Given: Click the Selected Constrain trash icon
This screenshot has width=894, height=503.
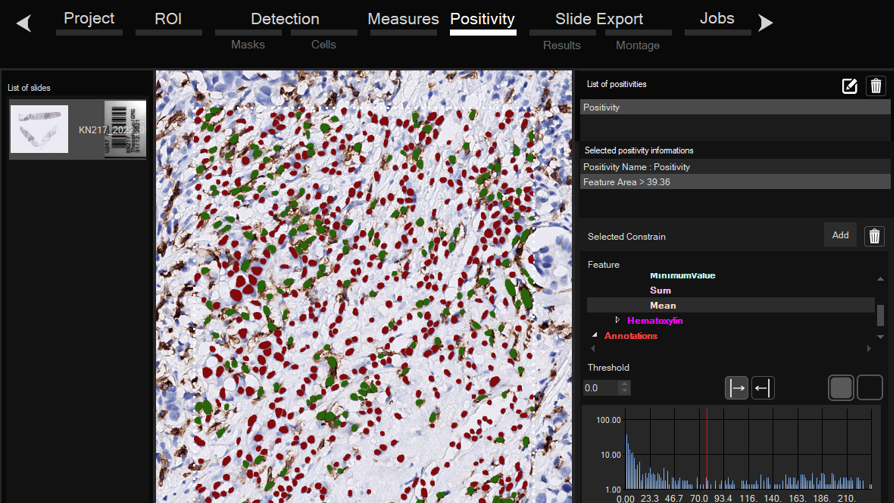Looking at the screenshot, I should [x=874, y=236].
